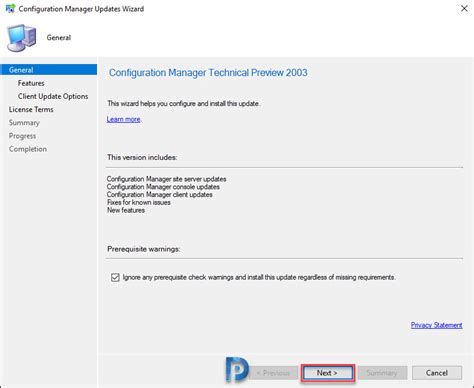The image size is (474, 388).
Task: Open the Privacy Statement link
Action: (436, 325)
